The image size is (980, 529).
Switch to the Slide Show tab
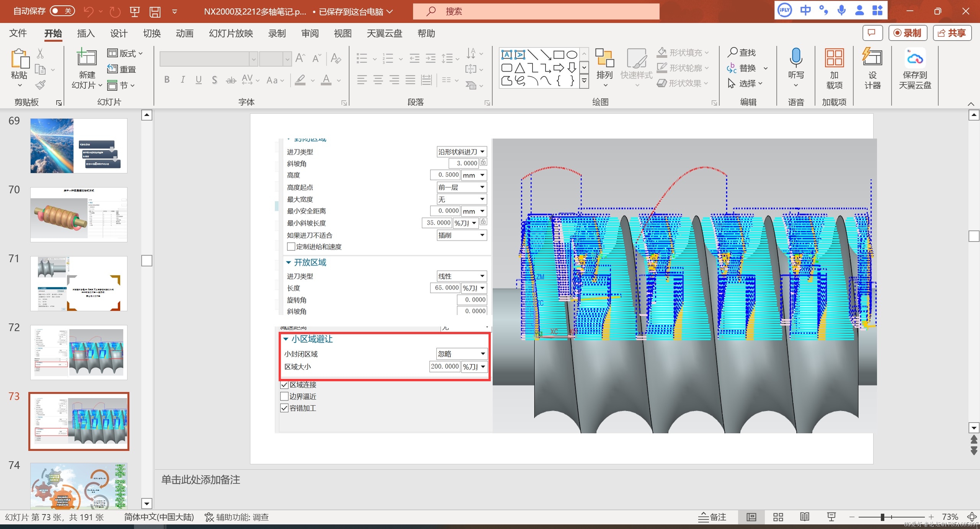(x=231, y=33)
